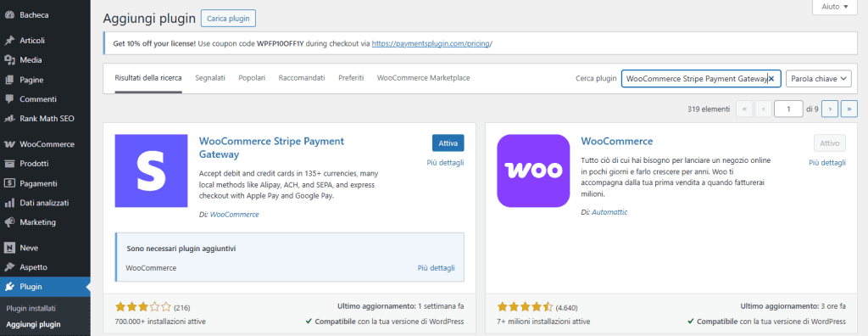Viewport: 868px width, 336px height.
Task: Switch to the Preferiti tab
Action: pyautogui.click(x=351, y=78)
